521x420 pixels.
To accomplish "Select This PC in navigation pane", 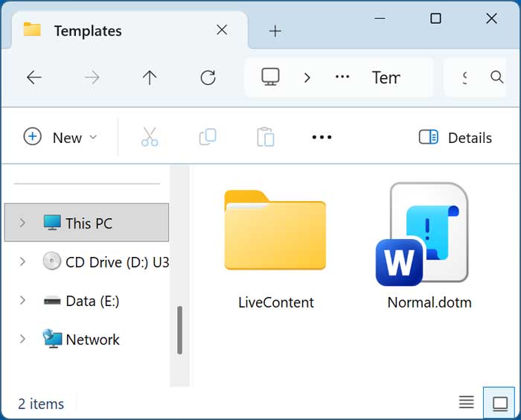I will [x=86, y=223].
